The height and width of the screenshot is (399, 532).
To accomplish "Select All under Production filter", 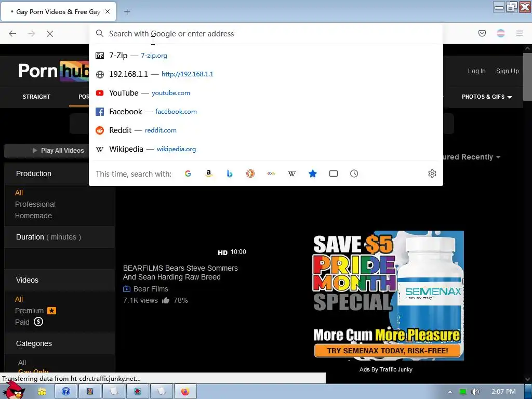I will pyautogui.click(x=19, y=193).
